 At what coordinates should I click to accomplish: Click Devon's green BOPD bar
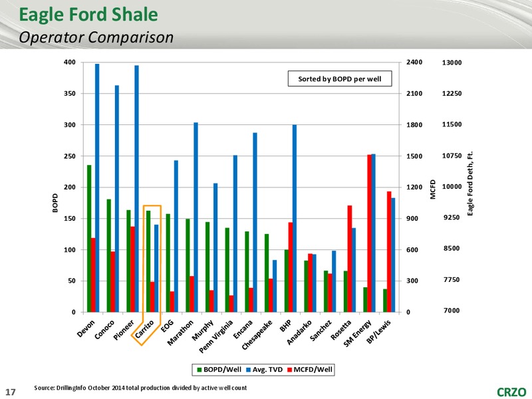pos(89,239)
